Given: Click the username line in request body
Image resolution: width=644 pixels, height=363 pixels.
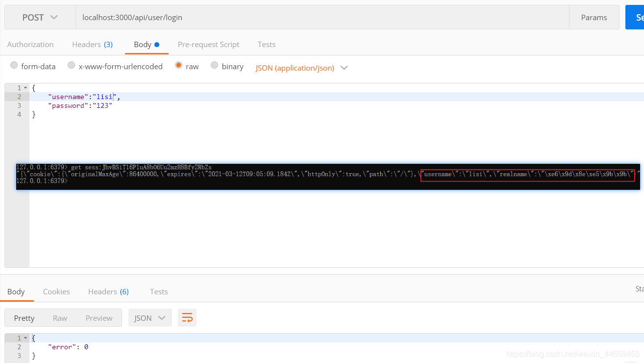Looking at the screenshot, I should tap(336, 97).
